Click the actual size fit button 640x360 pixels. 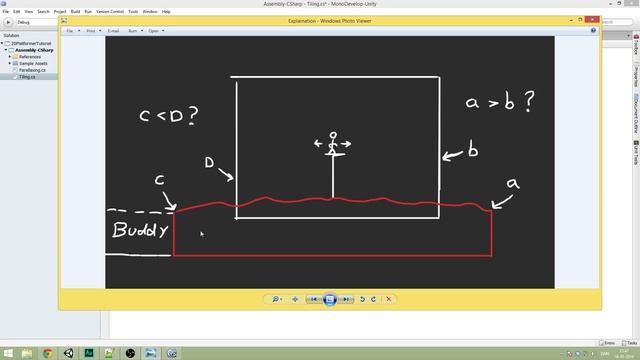pos(295,299)
